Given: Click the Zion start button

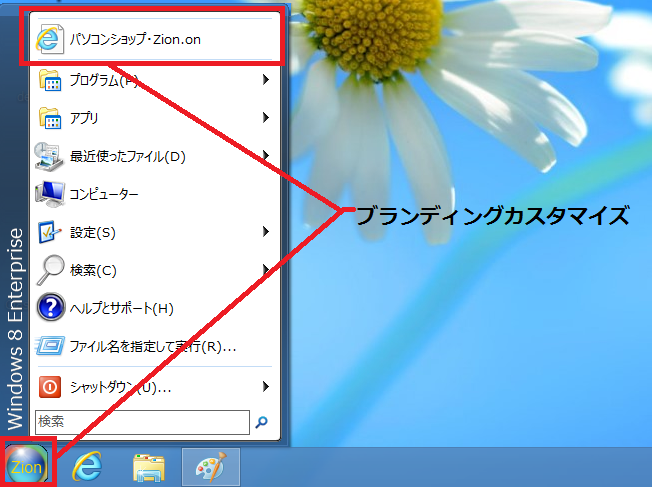Looking at the screenshot, I should click(x=27, y=466).
